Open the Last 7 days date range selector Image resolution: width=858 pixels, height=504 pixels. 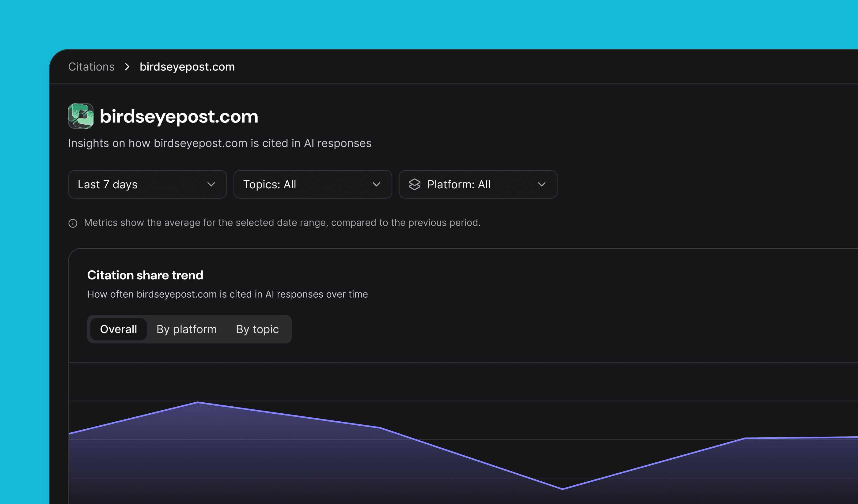pos(147,184)
